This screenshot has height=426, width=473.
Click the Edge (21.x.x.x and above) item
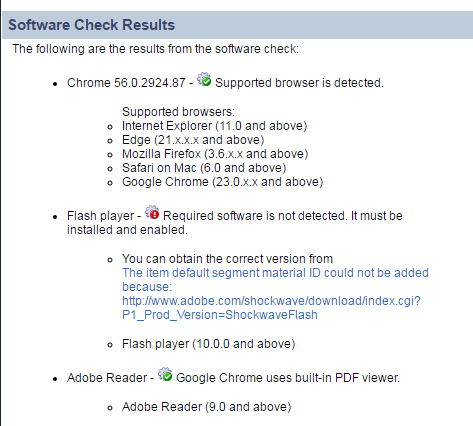tap(193, 140)
